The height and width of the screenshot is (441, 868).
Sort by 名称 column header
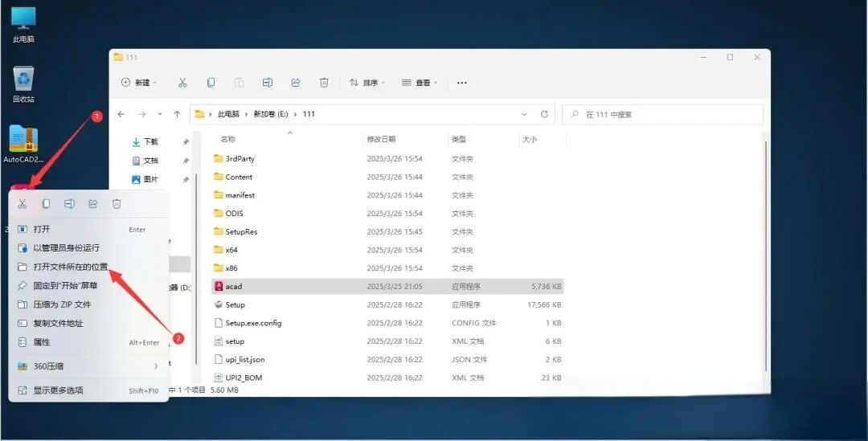228,140
